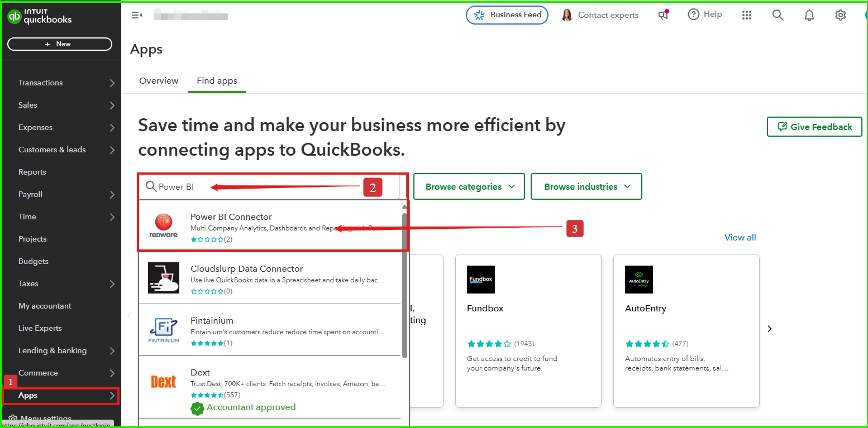
Task: Open Help via the question mark icon
Action: pos(693,14)
